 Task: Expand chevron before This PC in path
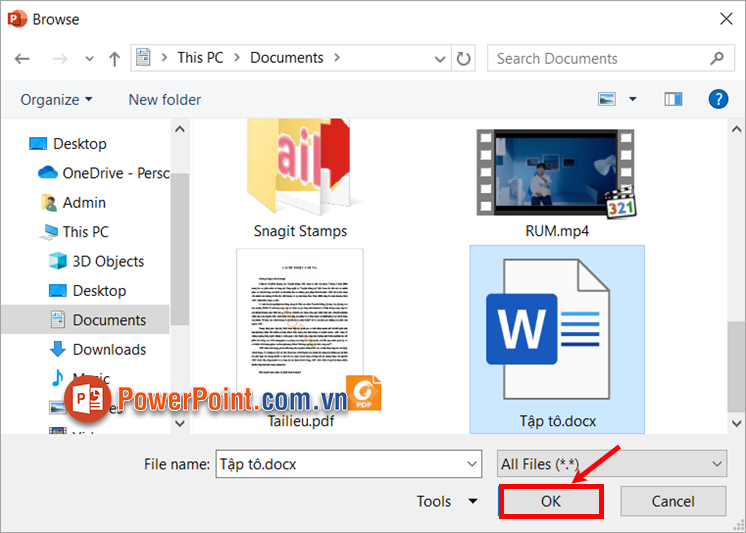165,58
